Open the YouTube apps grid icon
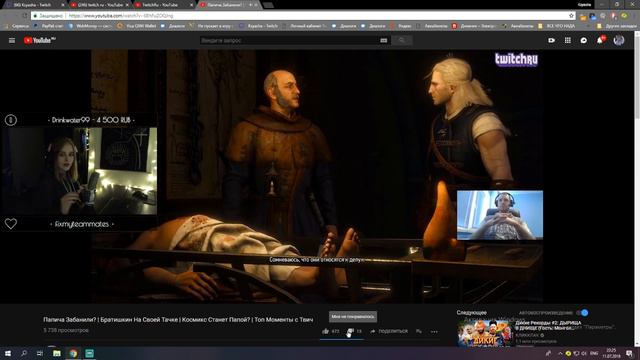This screenshot has width=640, height=360. tap(568, 40)
